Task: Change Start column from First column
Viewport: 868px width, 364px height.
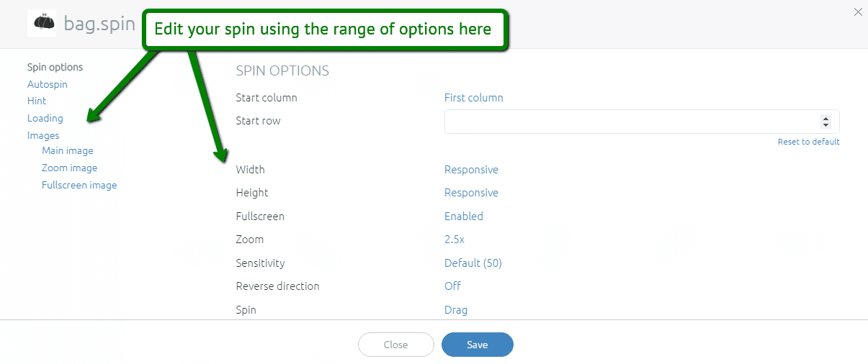Action: 474,98
